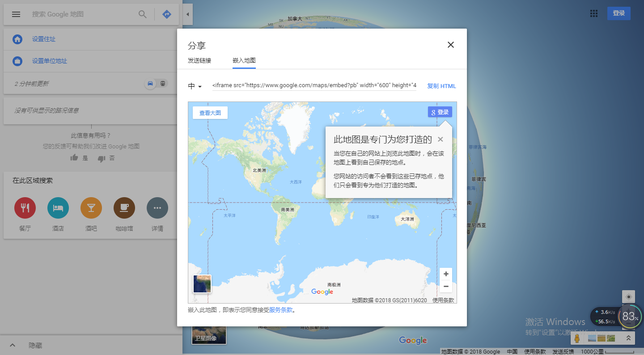Screen dimensions: 644x355
Task: Expand the 隐藏 bottom panel chevron
Action: coord(13,345)
